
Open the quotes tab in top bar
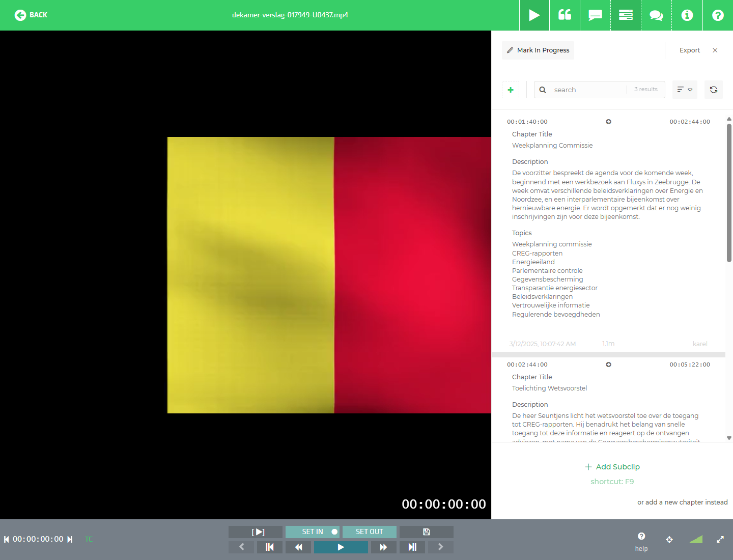click(565, 15)
